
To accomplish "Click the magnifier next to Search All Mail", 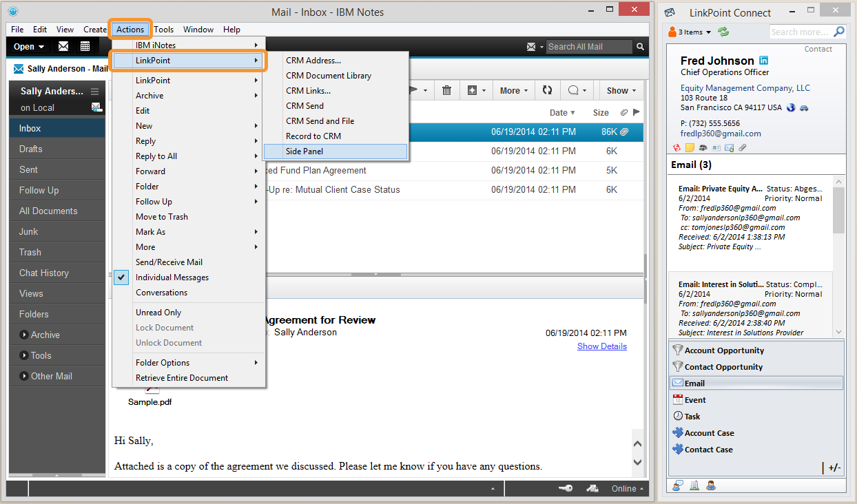I will [x=640, y=47].
